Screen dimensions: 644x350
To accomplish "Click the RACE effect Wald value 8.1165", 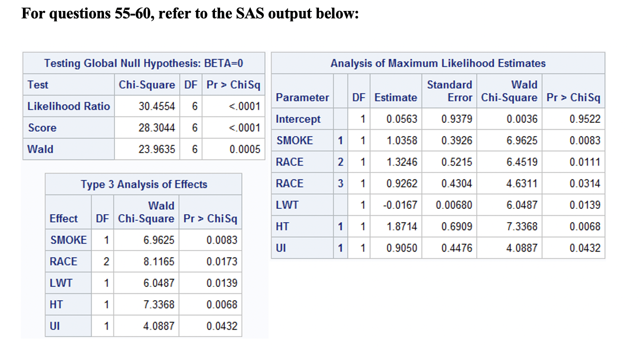I will tap(159, 262).
